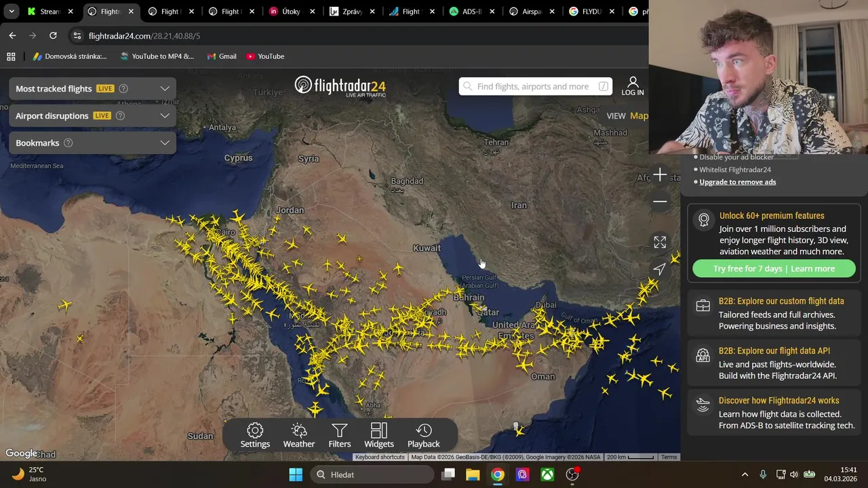This screenshot has width=868, height=488.
Task: Open the Gmail bookmark
Action: [222, 56]
